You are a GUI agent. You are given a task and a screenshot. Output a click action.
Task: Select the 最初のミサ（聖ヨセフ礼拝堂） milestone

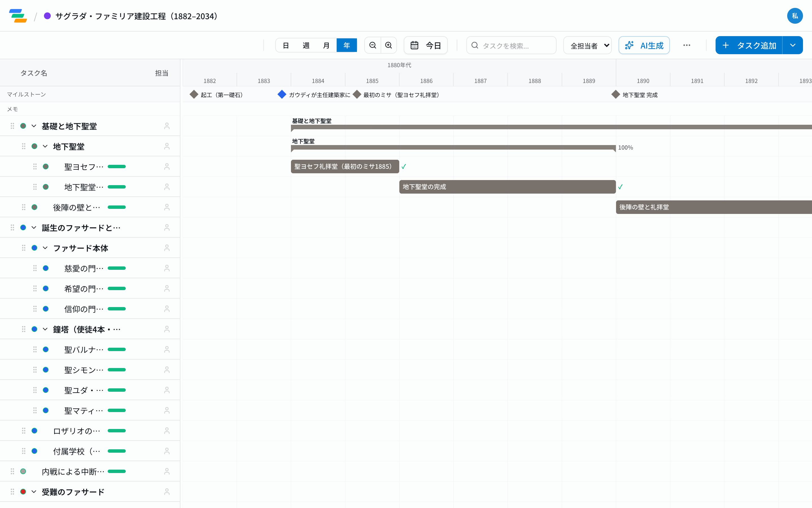point(357,95)
